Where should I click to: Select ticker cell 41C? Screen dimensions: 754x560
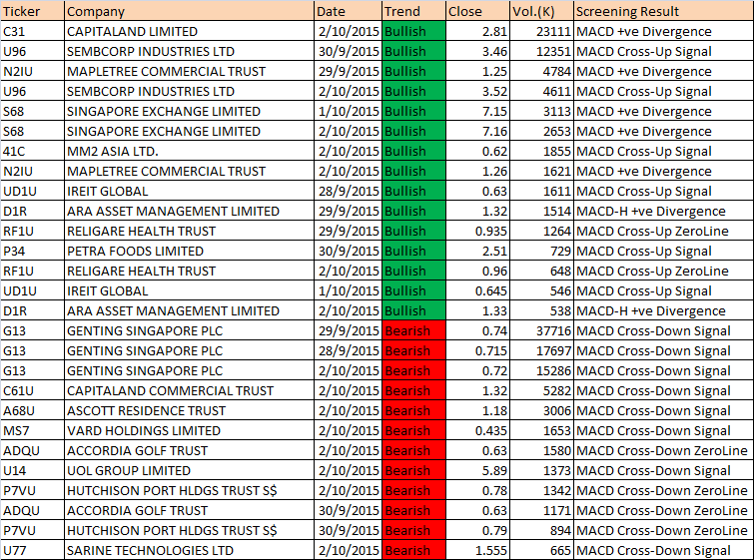click(x=32, y=151)
